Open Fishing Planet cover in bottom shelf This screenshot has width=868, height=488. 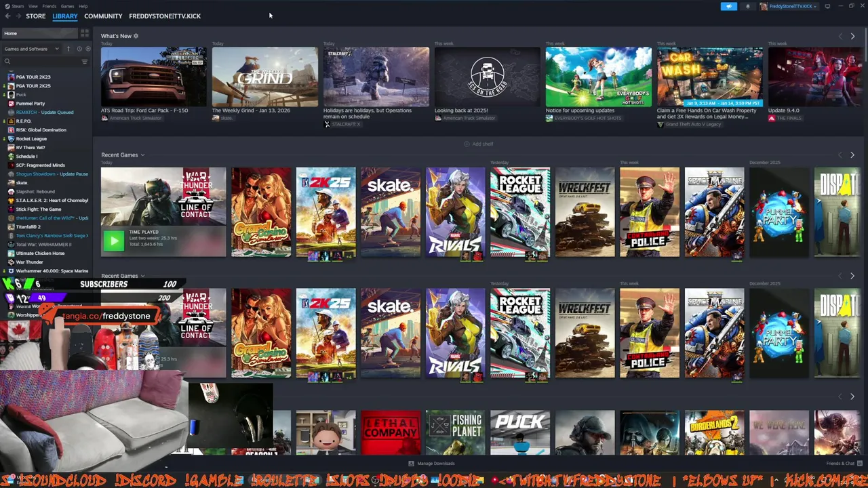click(456, 432)
